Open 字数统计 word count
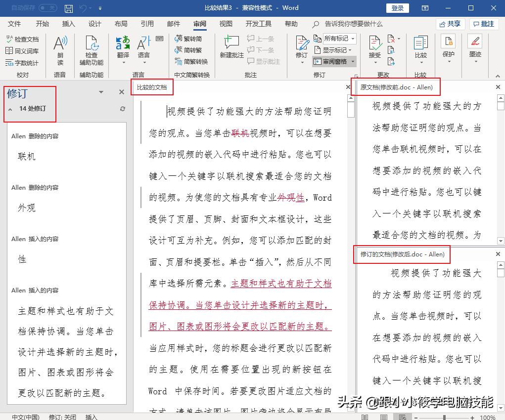 [x=22, y=63]
